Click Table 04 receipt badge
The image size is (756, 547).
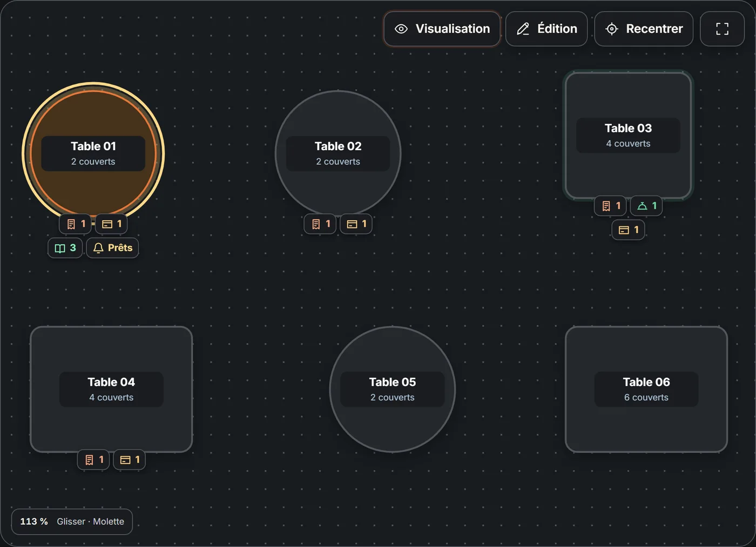(94, 460)
